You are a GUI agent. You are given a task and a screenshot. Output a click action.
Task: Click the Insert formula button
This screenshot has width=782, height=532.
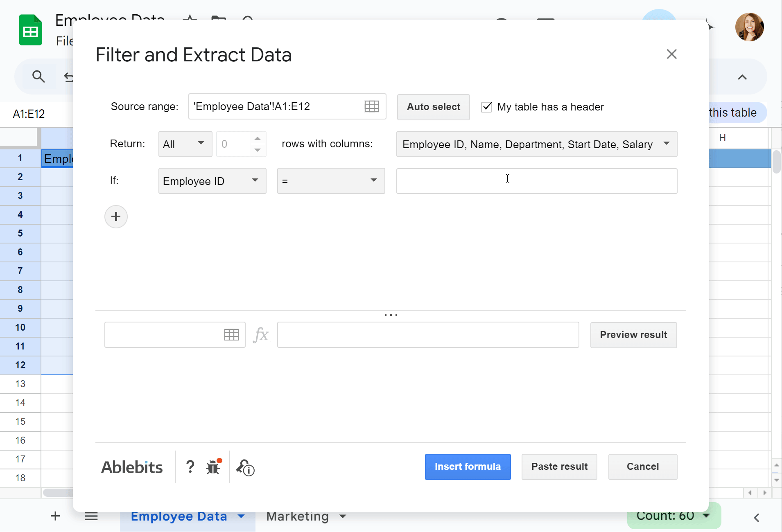468,467
